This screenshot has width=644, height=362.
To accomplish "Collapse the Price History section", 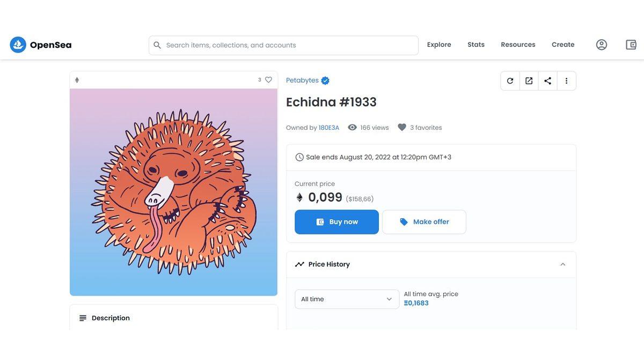I will (x=562, y=264).
